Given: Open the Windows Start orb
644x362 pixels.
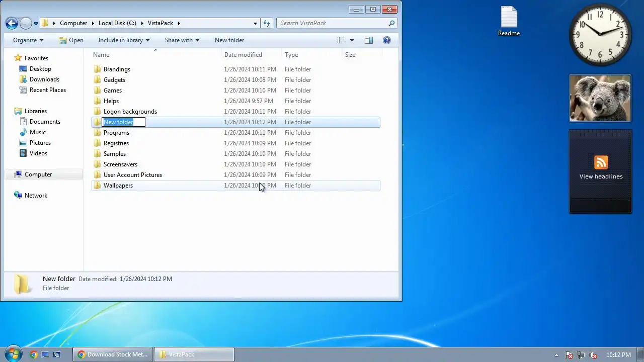Looking at the screenshot, I should pyautogui.click(x=12, y=354).
